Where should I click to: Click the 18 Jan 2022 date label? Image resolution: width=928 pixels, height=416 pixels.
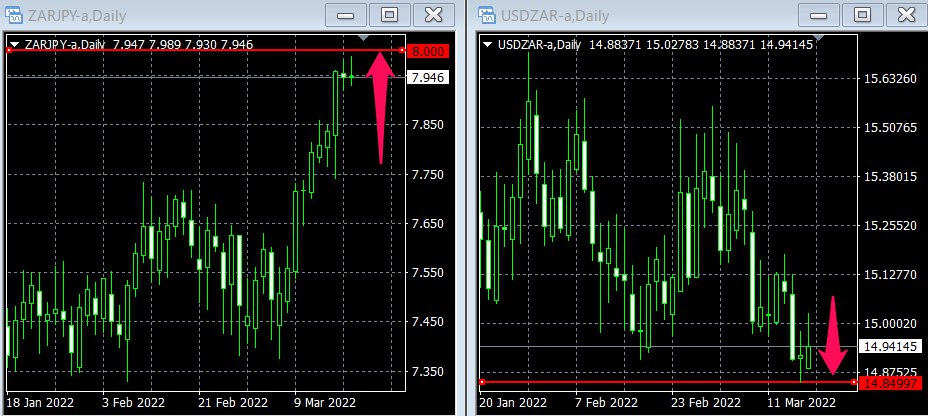coord(40,402)
